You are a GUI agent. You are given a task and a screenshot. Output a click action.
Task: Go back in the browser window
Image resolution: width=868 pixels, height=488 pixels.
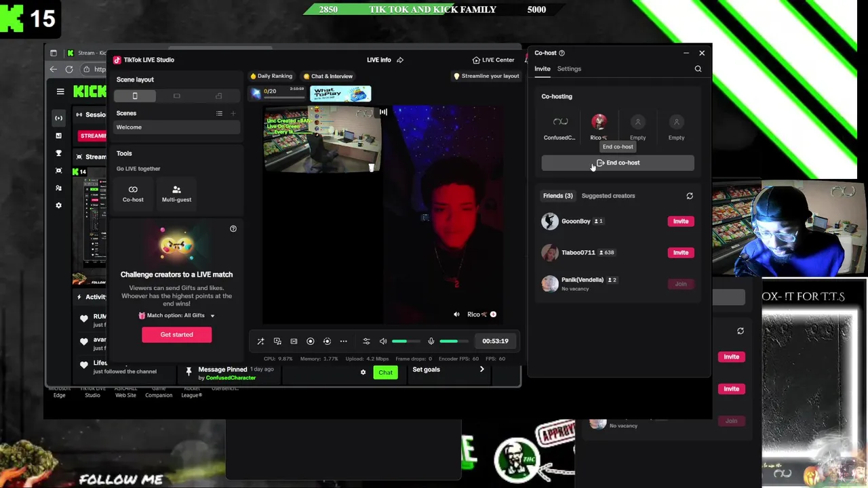coord(54,69)
